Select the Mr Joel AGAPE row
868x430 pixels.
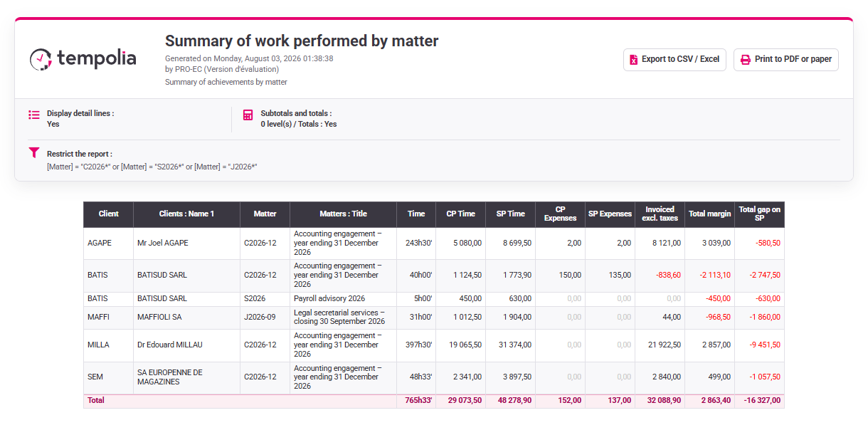click(x=434, y=243)
